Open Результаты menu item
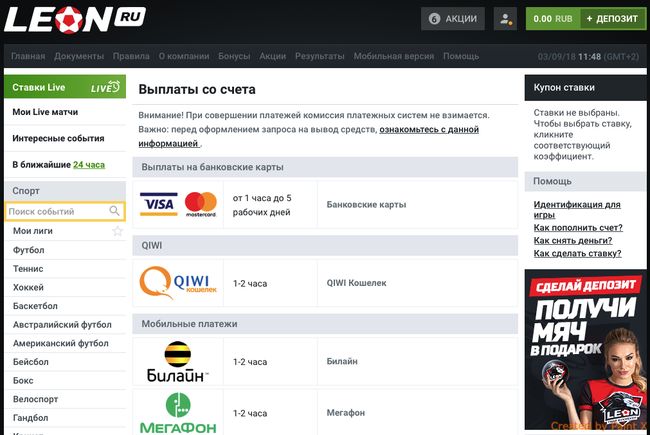The width and height of the screenshot is (650, 435). tap(320, 56)
